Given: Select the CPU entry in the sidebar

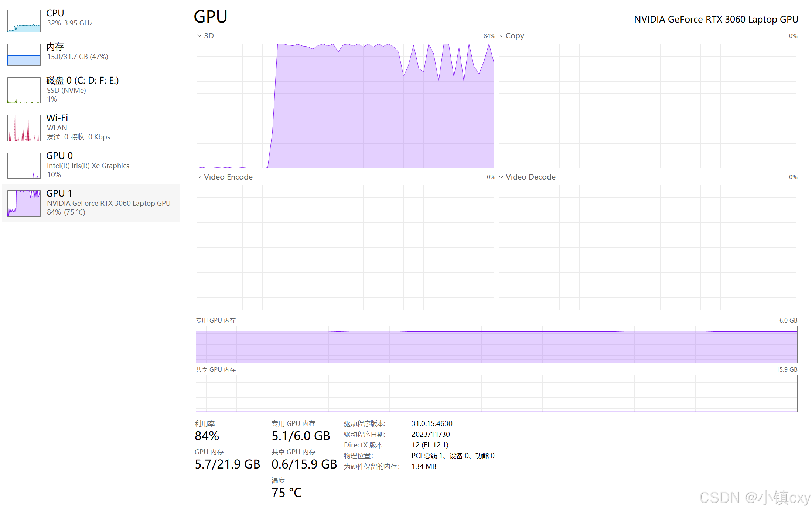Looking at the screenshot, I should click(x=55, y=13).
